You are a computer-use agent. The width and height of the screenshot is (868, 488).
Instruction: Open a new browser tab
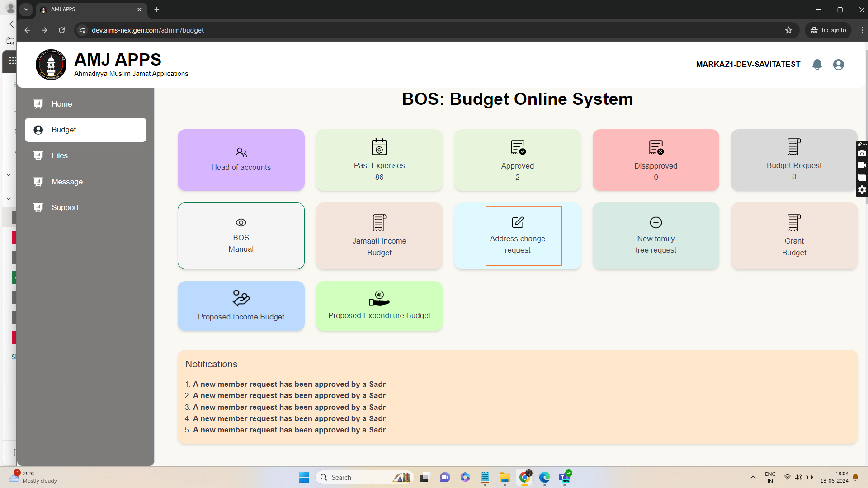[x=157, y=9]
